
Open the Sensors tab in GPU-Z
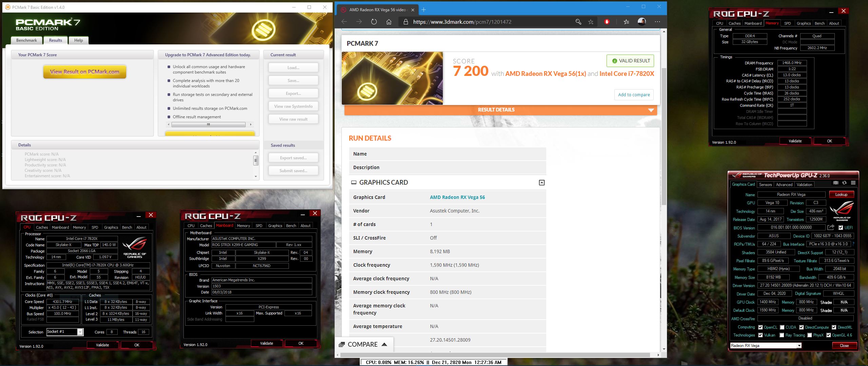pyautogui.click(x=765, y=185)
